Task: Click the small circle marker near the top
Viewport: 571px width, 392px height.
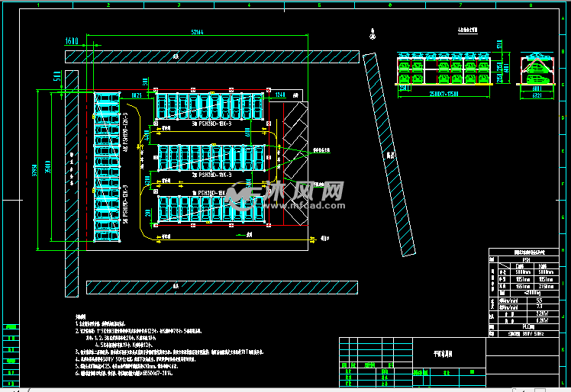Action: (372, 34)
